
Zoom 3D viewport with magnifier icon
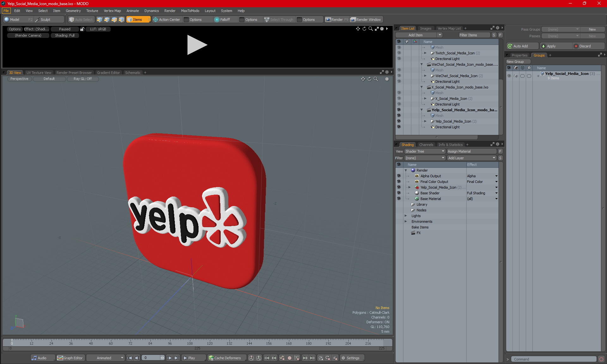coord(376,79)
